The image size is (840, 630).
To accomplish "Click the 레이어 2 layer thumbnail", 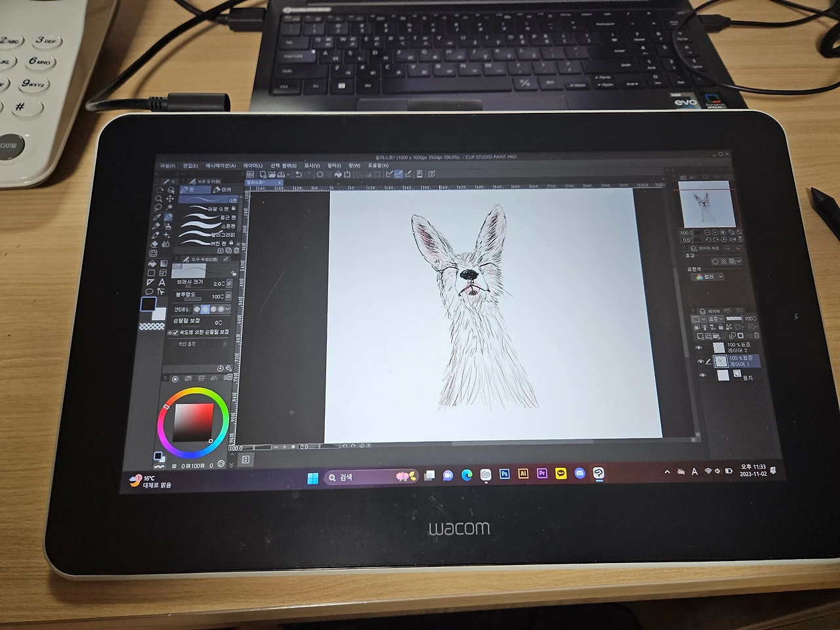I will point(719,348).
